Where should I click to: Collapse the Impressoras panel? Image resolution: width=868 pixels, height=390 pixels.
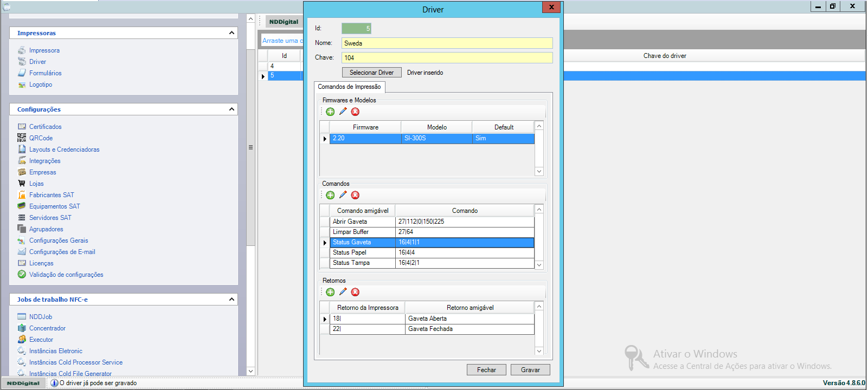[232, 33]
